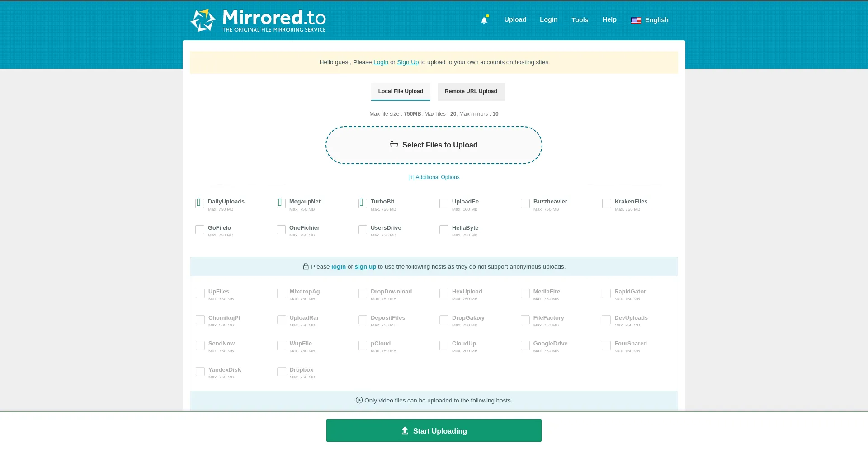Enable the DepositFiles checkbox

tap(363, 320)
